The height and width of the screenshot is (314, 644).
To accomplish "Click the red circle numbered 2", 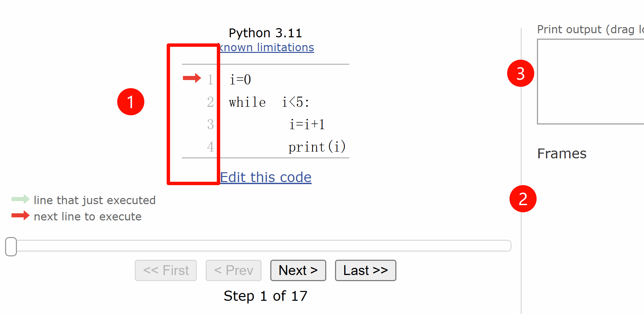I will click(x=523, y=199).
